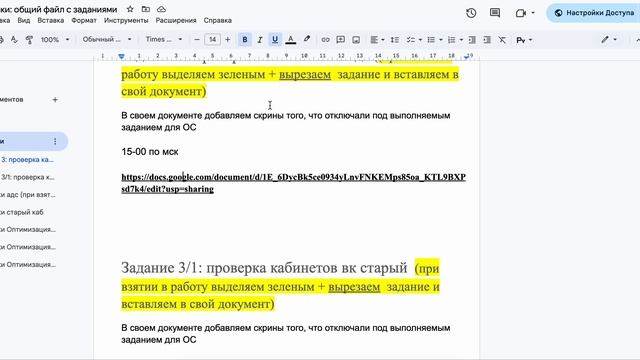The height and width of the screenshot is (360, 640).
Task: Open text color picker
Action: (291, 40)
